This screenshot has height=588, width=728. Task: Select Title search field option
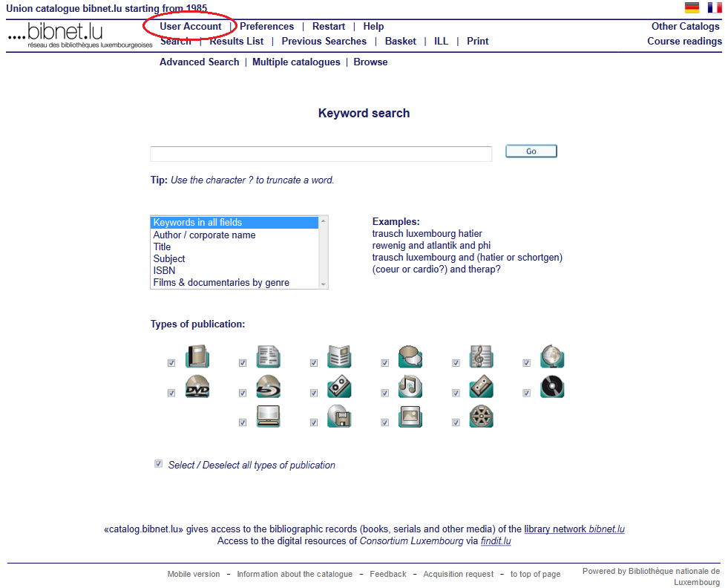235,246
